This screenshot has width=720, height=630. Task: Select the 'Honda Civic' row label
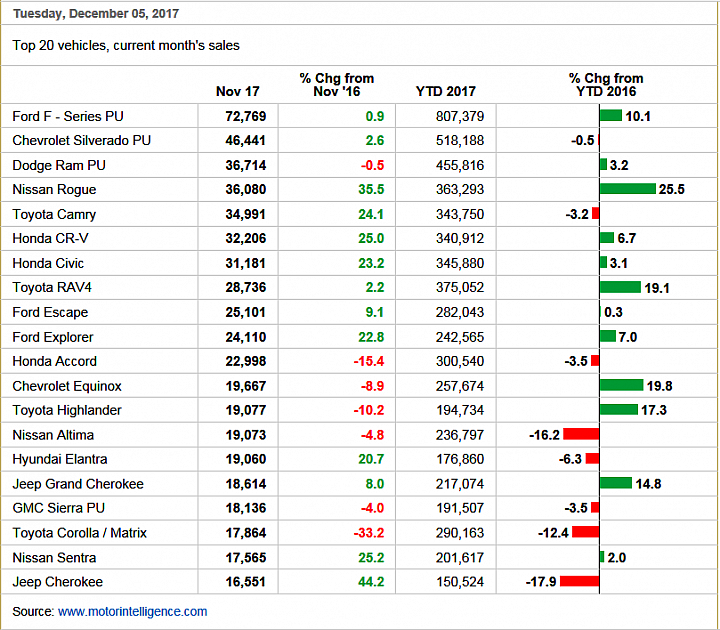click(48, 263)
